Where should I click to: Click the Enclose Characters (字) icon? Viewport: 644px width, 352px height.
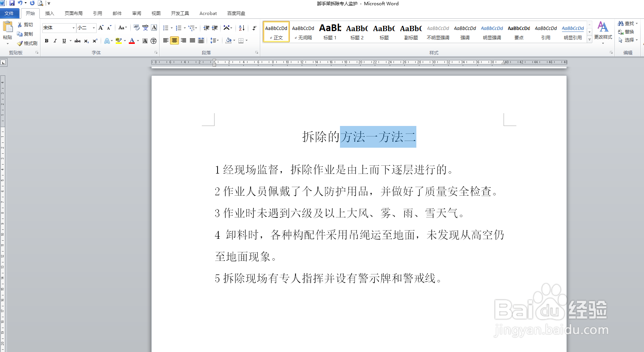(154, 41)
